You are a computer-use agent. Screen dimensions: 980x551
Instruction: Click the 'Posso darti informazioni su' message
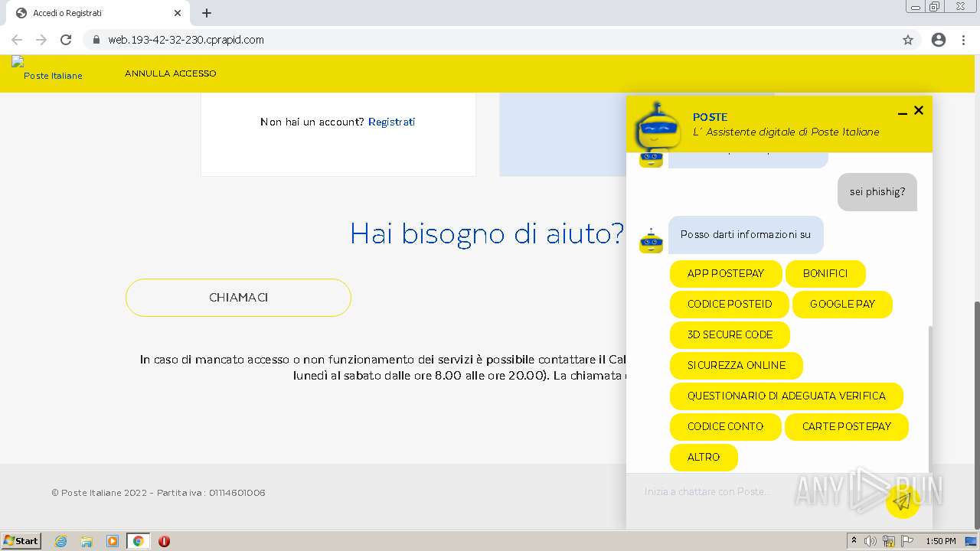point(746,235)
